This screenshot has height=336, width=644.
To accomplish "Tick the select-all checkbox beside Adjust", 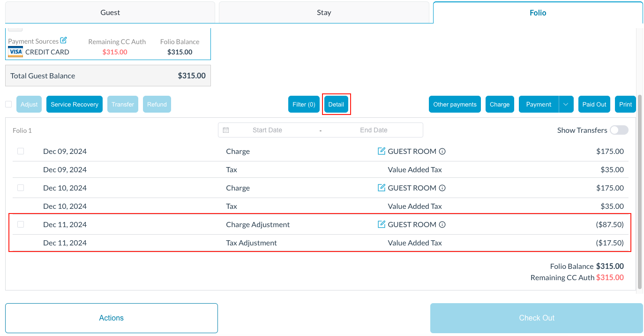I will (x=8, y=104).
